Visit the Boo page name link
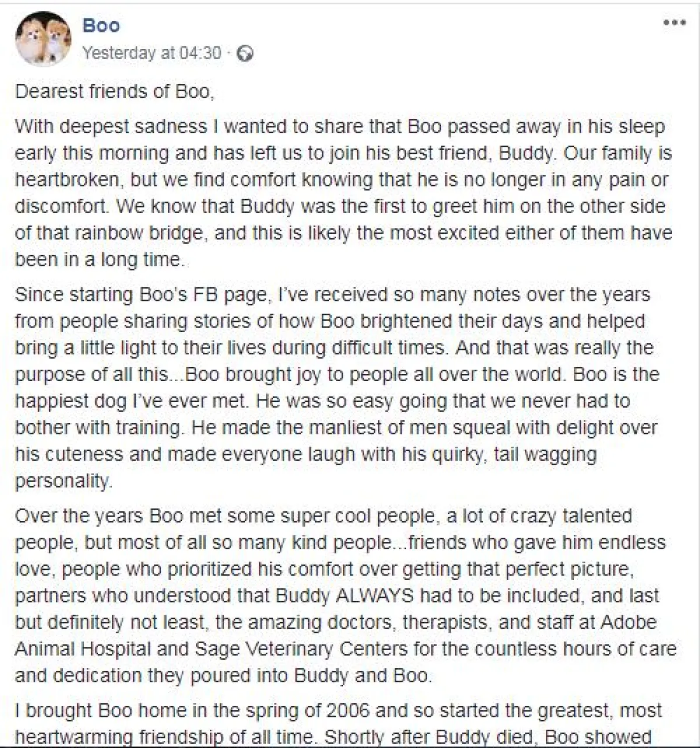Screen dimensions: 700x748 (101, 26)
